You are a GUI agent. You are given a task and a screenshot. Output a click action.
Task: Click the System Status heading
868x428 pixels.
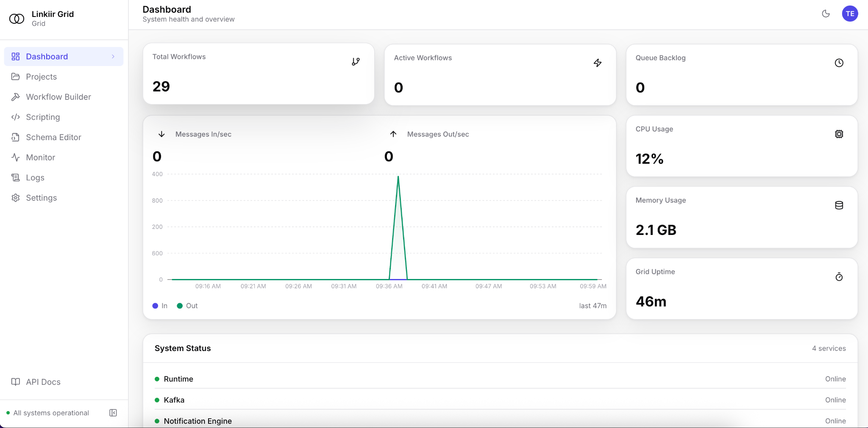coord(183,348)
